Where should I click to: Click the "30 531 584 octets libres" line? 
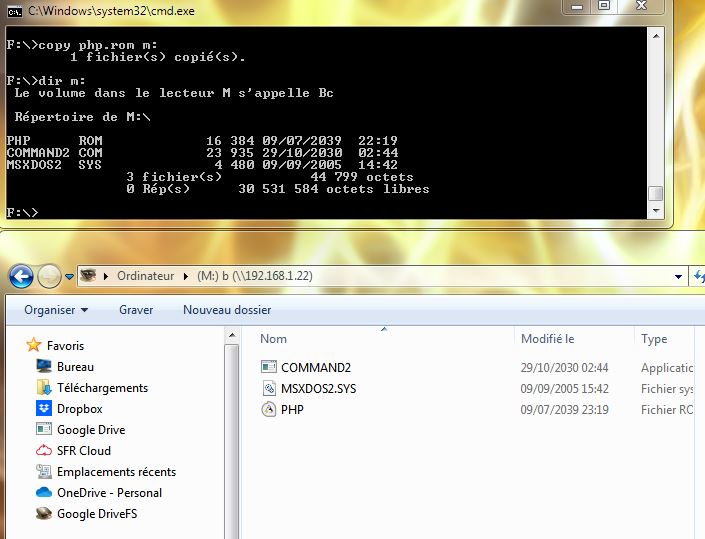tap(334, 189)
